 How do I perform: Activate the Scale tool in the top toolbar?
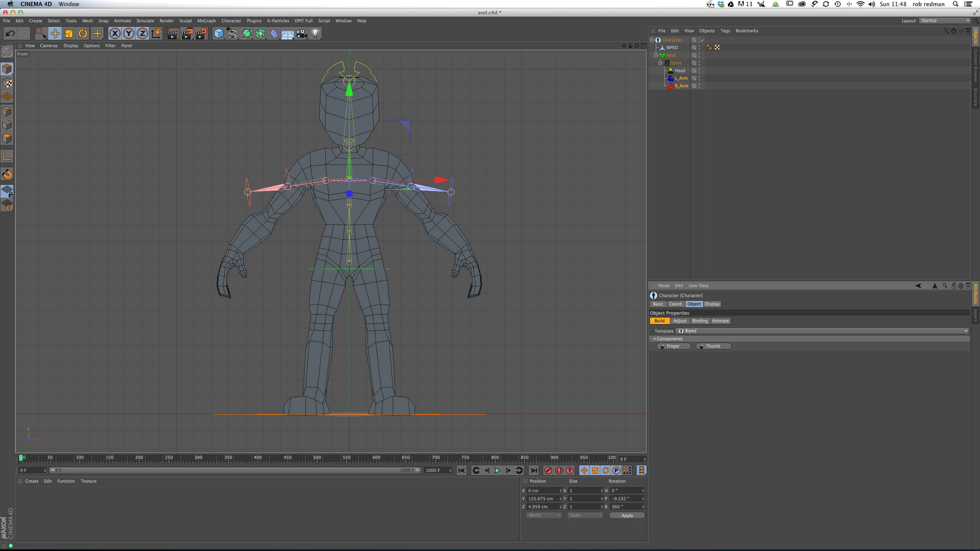click(x=69, y=34)
